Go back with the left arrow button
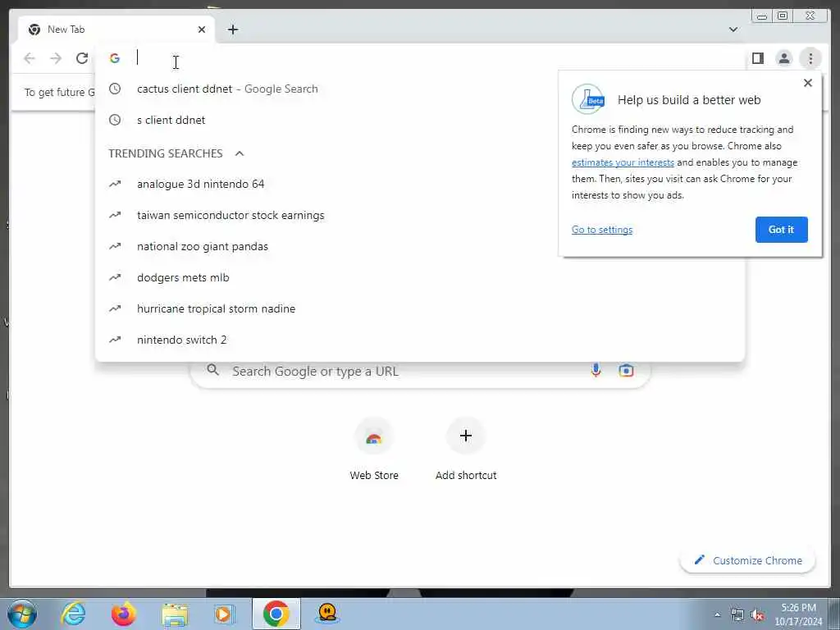Image resolution: width=840 pixels, height=630 pixels. click(30, 58)
